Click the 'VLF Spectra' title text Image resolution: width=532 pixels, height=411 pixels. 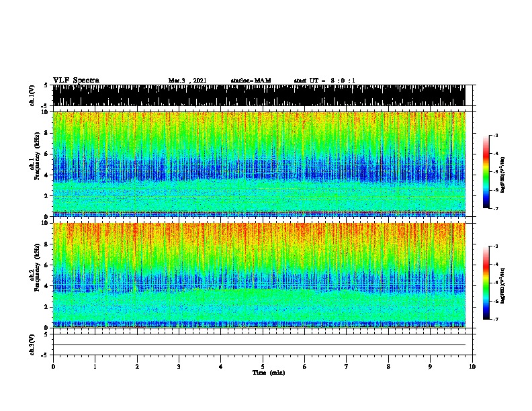(76, 81)
